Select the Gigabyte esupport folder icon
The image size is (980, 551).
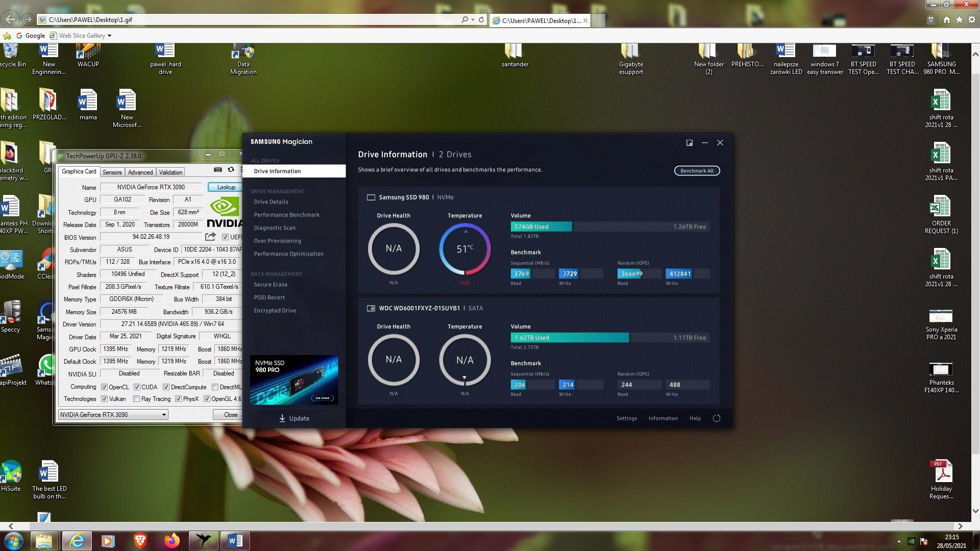[631, 59]
